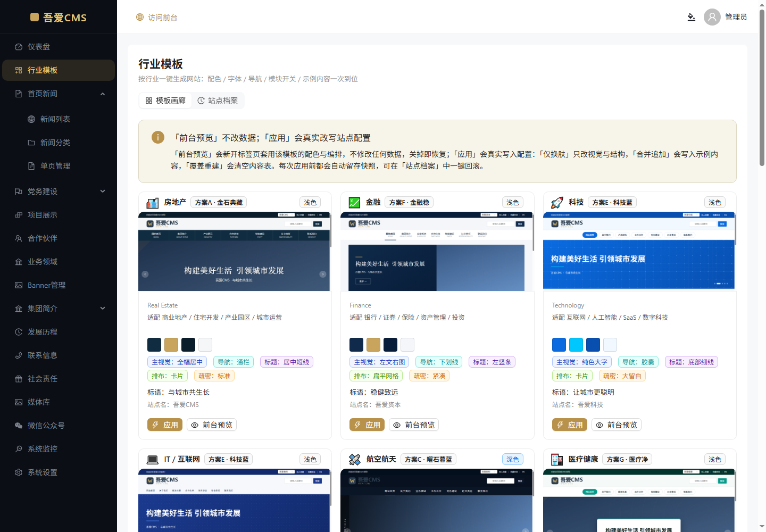Click the 单页管理 document icon
The image size is (766, 532).
click(31, 166)
